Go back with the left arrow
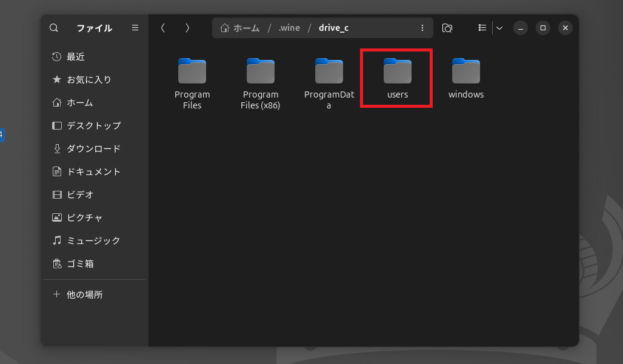The width and height of the screenshot is (623, 364). pyautogui.click(x=162, y=28)
